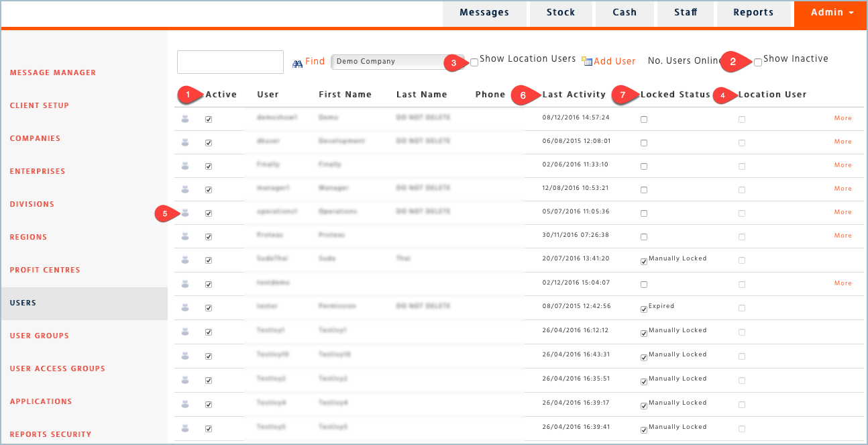Open Message Manager in sidebar
868x445 pixels.
pyautogui.click(x=53, y=72)
